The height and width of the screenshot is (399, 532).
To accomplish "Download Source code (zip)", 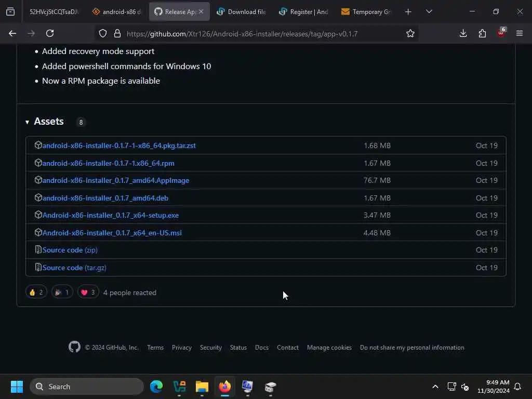I will click(70, 250).
